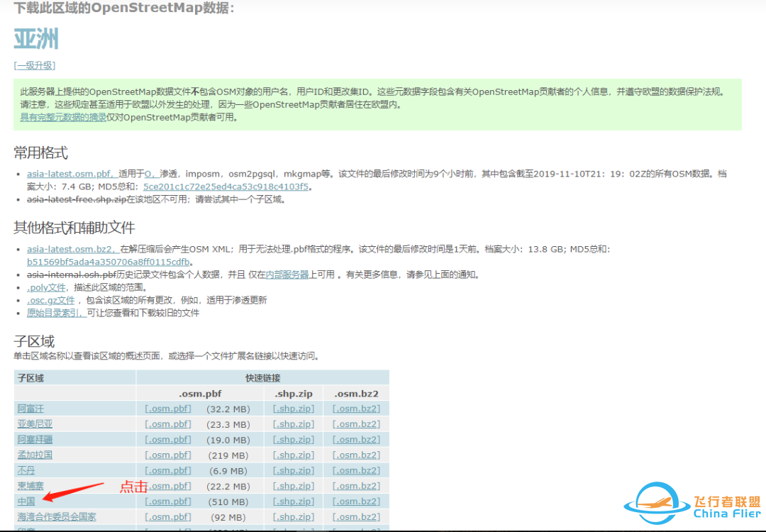This screenshot has height=532, width=766.
Task: Download [.osm.bz2] for 不丹
Action: click(356, 470)
